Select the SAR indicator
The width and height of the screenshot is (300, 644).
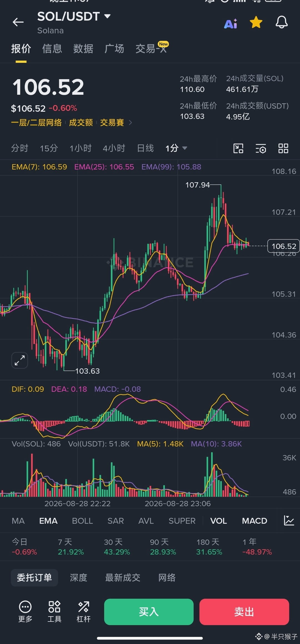pos(116,521)
